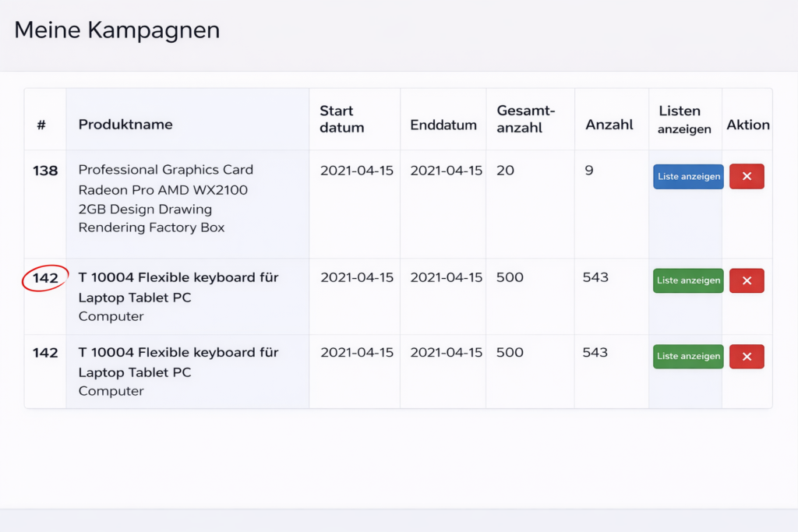798x532 pixels.
Task: Click Liste anzeigen in the last table row
Action: tap(688, 357)
